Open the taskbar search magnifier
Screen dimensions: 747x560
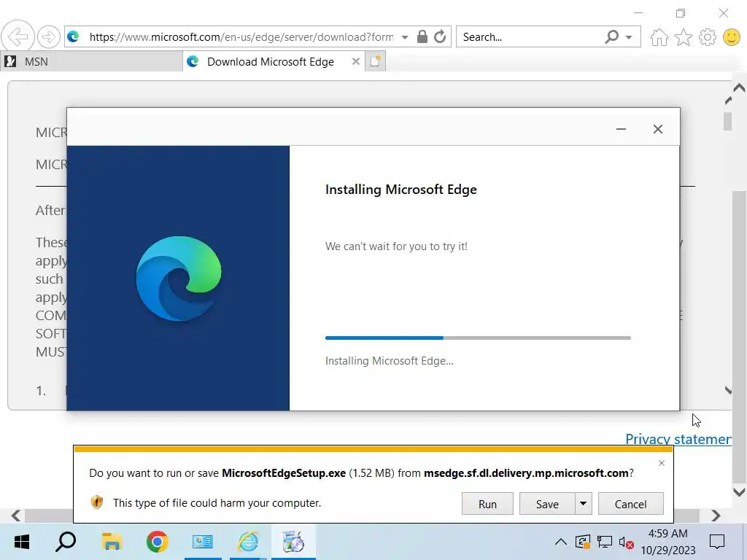[65, 542]
